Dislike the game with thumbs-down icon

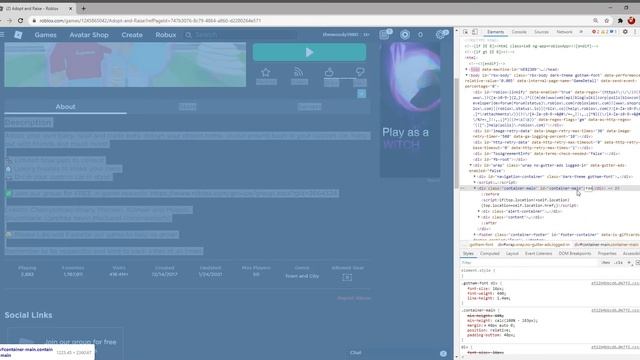pyautogui.click(x=360, y=72)
